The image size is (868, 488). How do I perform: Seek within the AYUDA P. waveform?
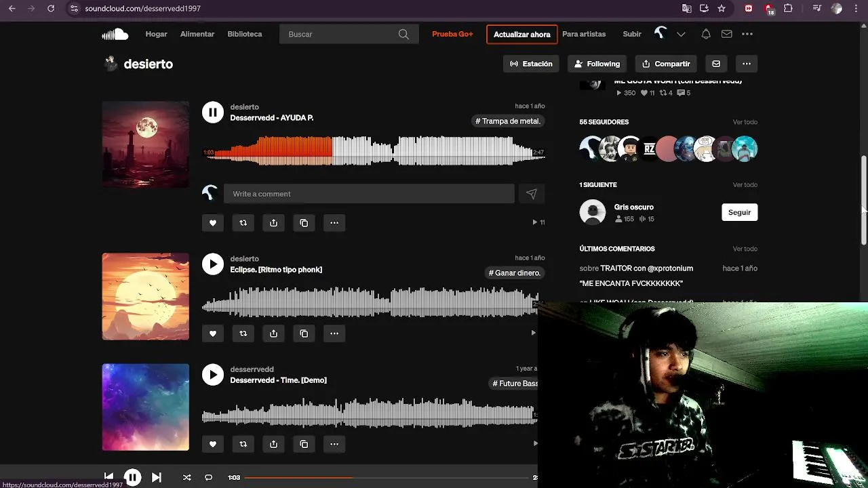pos(373,151)
